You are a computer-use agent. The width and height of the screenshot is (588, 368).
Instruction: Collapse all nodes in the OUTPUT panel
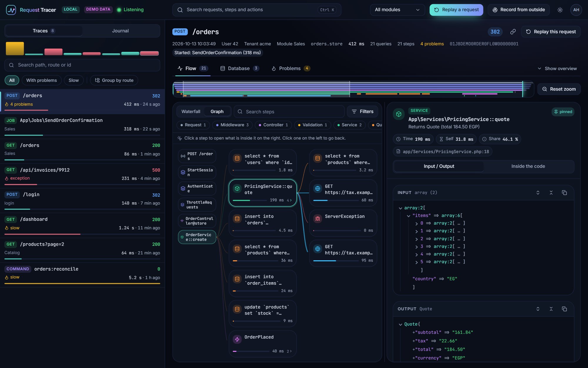(x=551, y=309)
